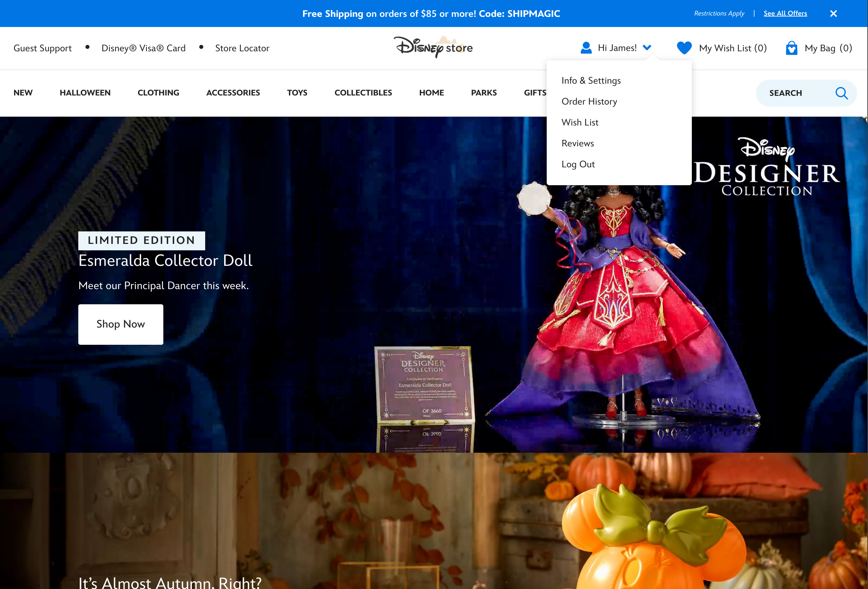Expand the GIFTS category menu
Screen dimensions: 868x589
point(535,92)
